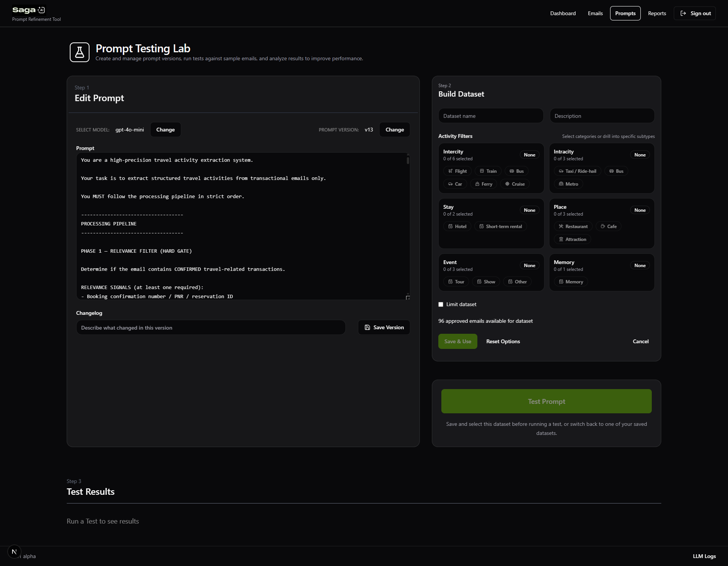This screenshot has height=566, width=728.
Task: Select the Memory subtype chip
Action: pyautogui.click(x=571, y=282)
